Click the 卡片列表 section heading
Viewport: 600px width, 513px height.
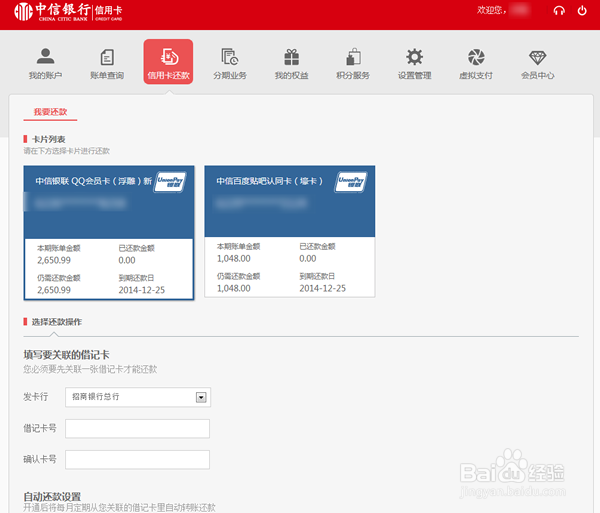49,139
